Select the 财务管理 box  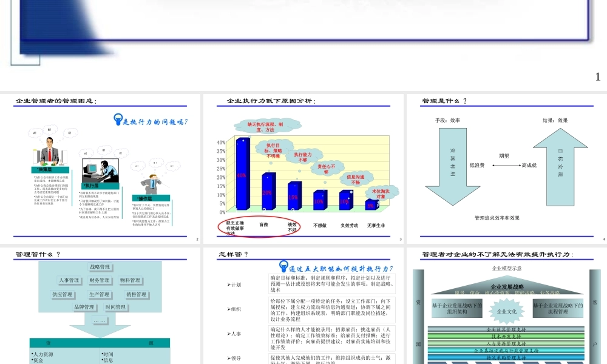(x=100, y=280)
